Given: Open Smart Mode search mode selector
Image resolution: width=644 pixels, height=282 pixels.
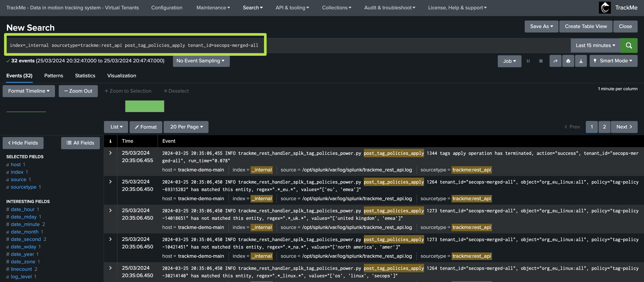Looking at the screenshot, I should pyautogui.click(x=613, y=61).
